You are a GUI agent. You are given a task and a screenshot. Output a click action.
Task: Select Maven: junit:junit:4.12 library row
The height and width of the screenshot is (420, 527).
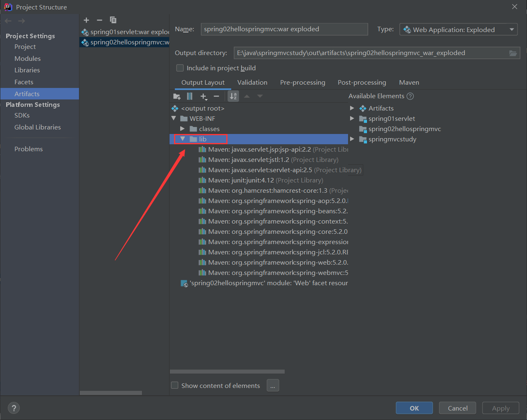[259, 180]
